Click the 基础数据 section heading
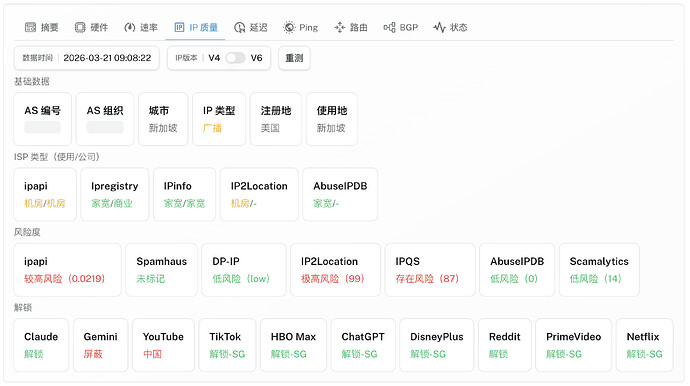 (32, 81)
